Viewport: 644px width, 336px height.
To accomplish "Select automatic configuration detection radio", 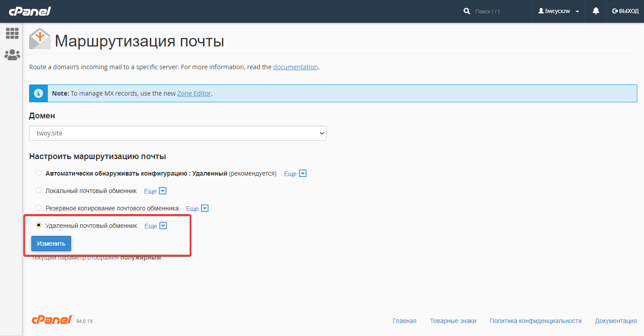I will (x=38, y=173).
